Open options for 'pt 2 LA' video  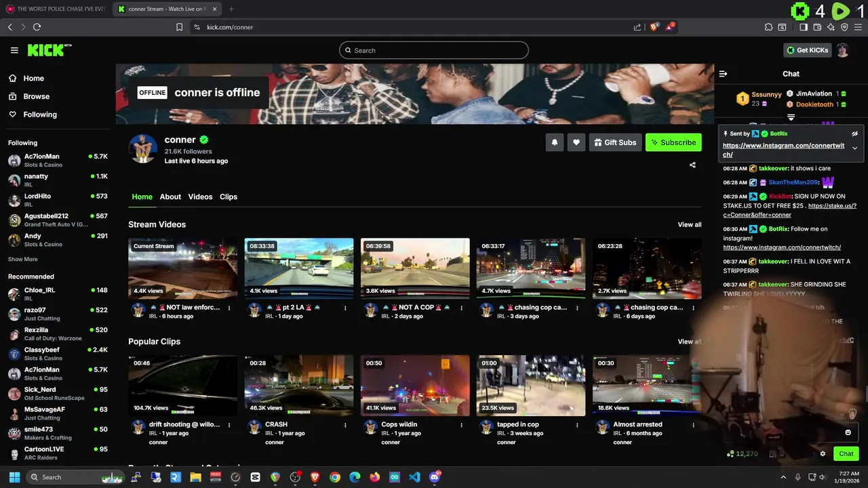click(345, 308)
